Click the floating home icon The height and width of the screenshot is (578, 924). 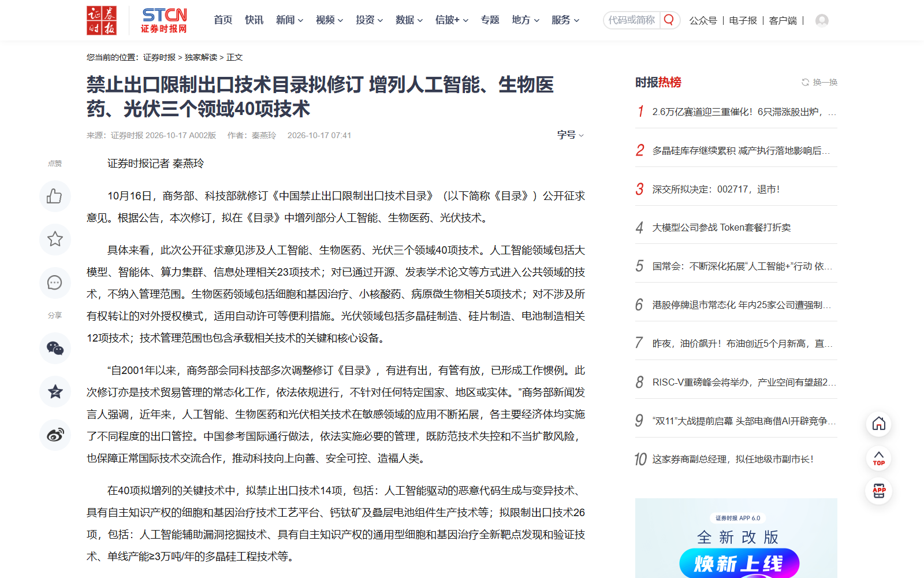(879, 424)
